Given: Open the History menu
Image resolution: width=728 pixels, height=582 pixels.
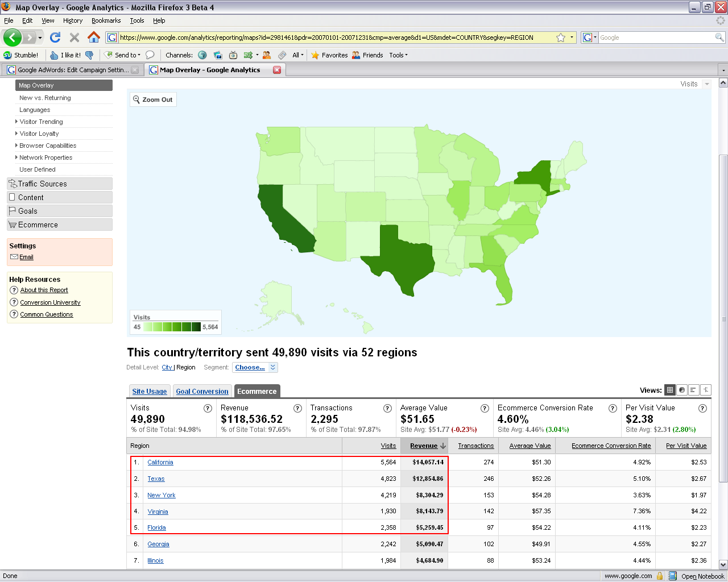Looking at the screenshot, I should 73,20.
